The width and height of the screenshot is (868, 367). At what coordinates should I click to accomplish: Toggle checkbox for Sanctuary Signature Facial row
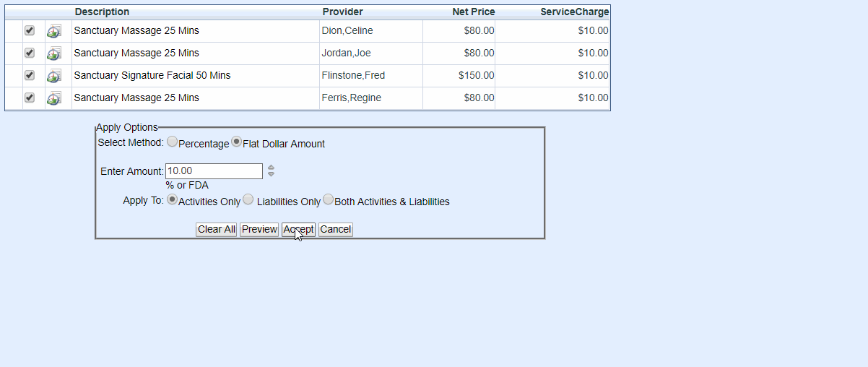30,75
